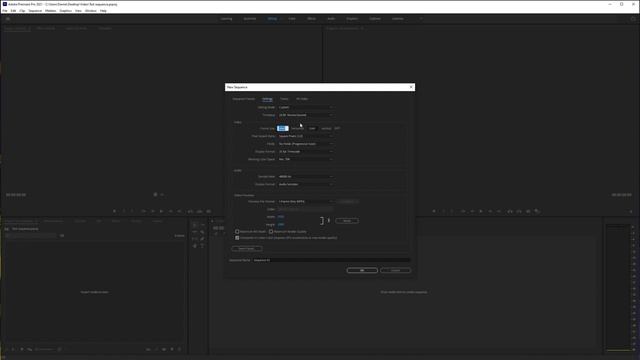Viewport: 640px width, 360px height.
Task: Click New Bin icon in Project panel
Action: point(164,349)
